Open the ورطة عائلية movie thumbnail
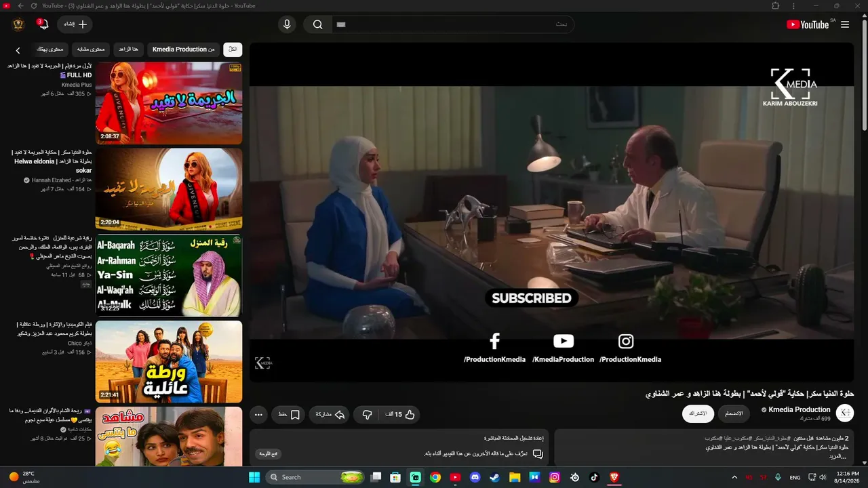The width and height of the screenshot is (868, 488). (169, 361)
